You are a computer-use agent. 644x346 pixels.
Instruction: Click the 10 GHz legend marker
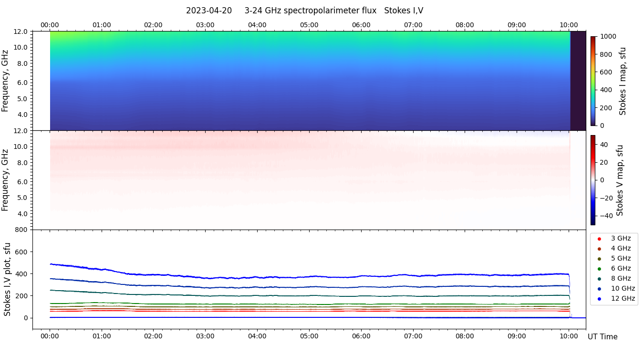(599, 289)
